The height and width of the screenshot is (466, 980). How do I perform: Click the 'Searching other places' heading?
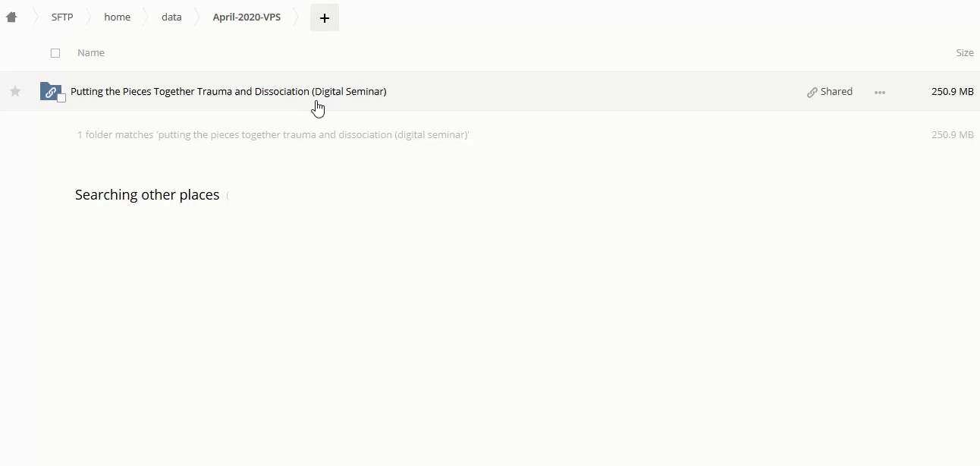coord(147,195)
